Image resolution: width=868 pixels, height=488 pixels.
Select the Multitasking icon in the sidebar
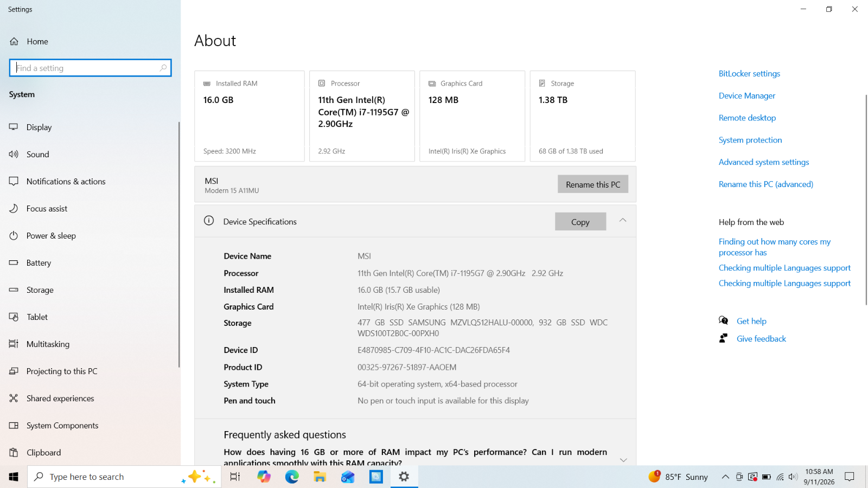14,344
